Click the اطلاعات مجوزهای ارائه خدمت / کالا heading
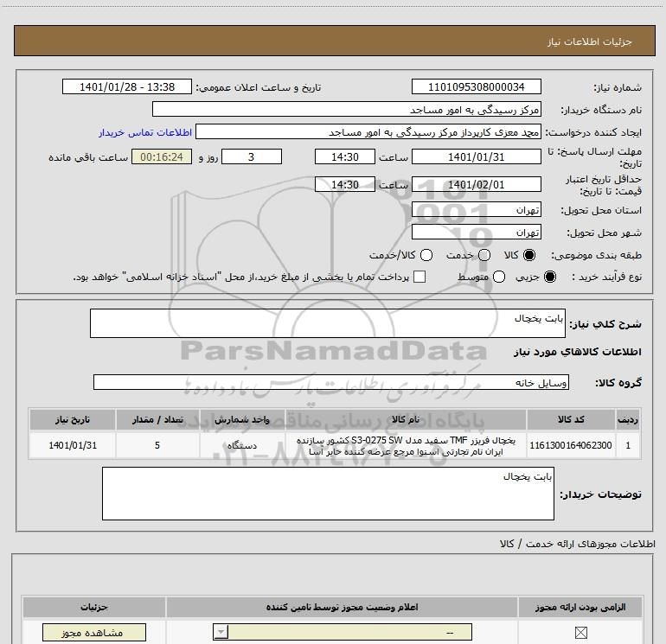The image size is (666, 644). (578, 544)
